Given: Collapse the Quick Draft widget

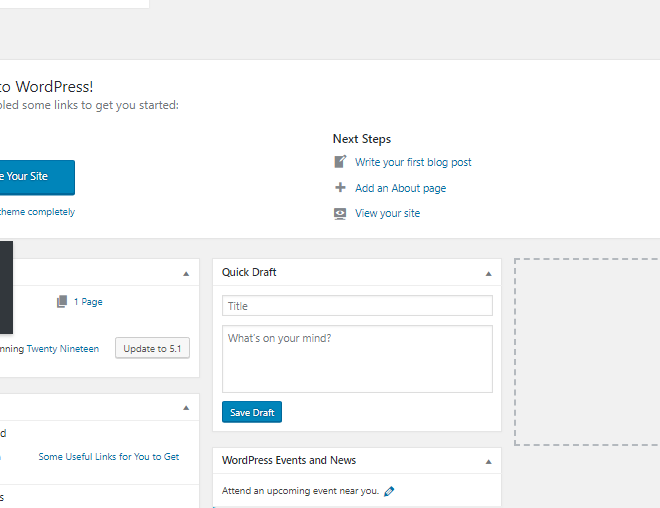Looking at the screenshot, I should pos(488,274).
